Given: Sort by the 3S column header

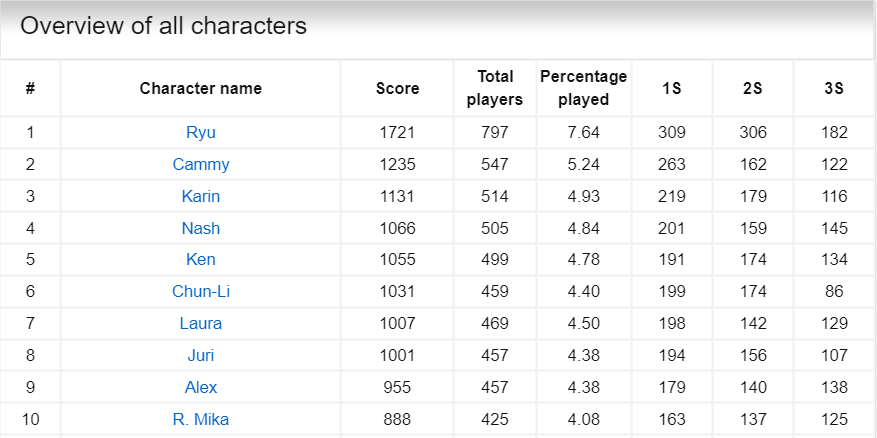Looking at the screenshot, I should pyautogui.click(x=834, y=88).
